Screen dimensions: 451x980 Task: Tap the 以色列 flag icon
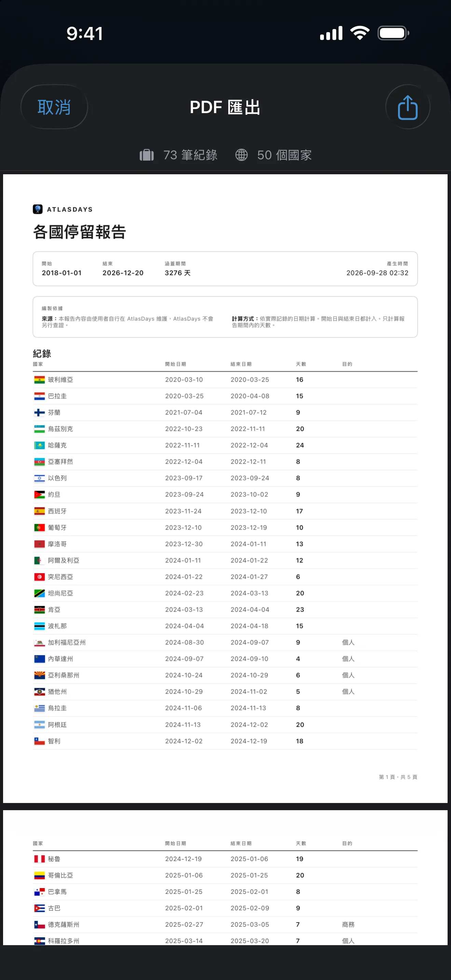pyautogui.click(x=40, y=478)
